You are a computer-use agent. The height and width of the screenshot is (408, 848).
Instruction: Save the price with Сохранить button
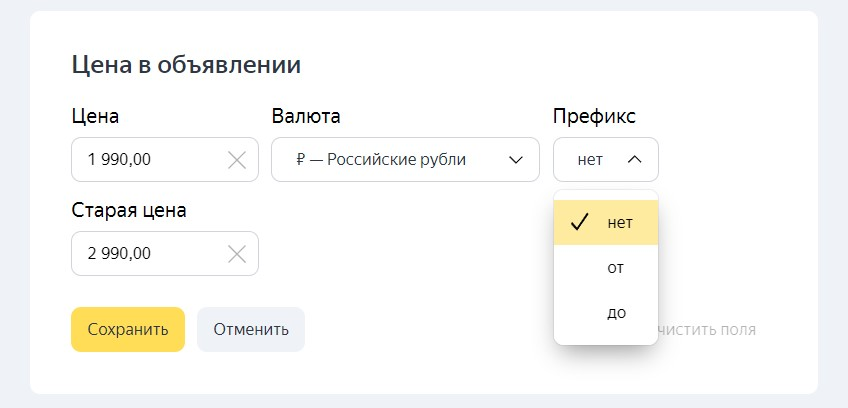[x=128, y=330]
